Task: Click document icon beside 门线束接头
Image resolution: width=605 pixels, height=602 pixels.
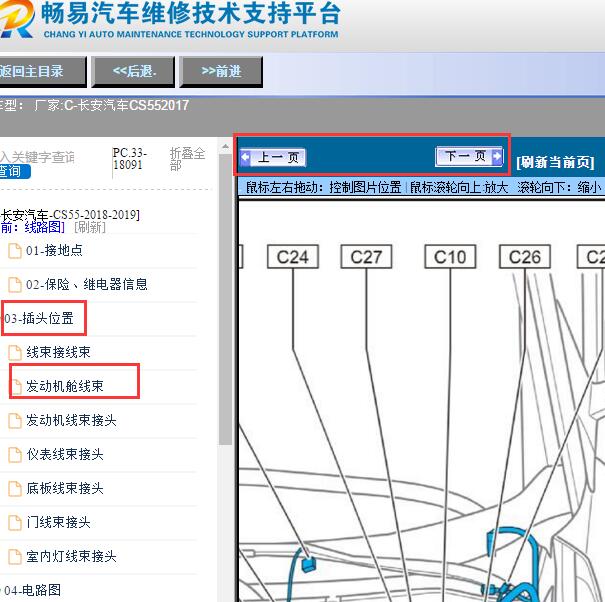Action: (15, 523)
